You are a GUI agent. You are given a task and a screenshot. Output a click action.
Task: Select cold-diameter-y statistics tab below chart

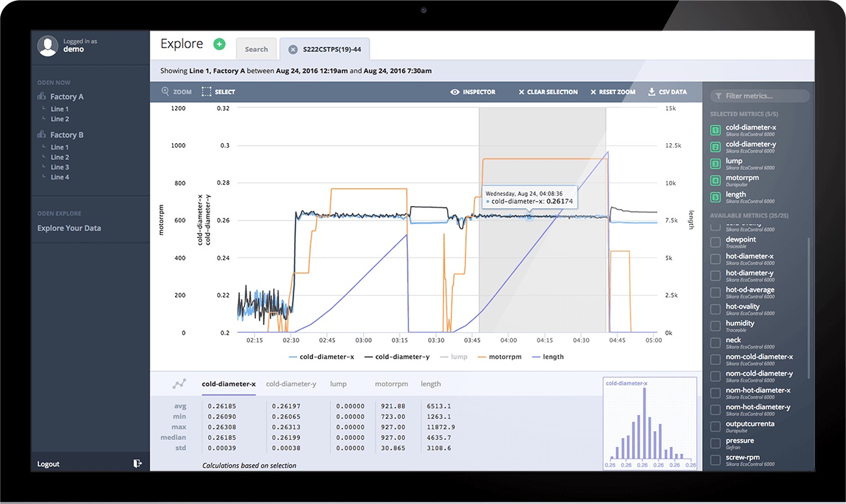click(291, 384)
